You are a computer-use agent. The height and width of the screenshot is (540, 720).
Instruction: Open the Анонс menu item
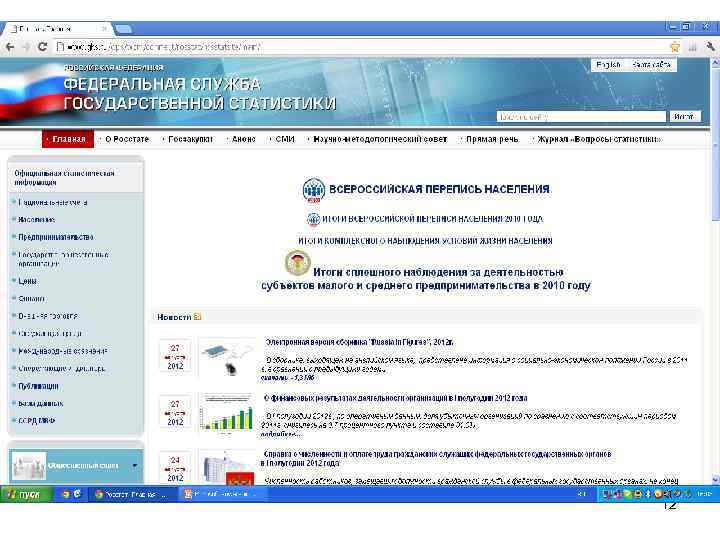243,139
